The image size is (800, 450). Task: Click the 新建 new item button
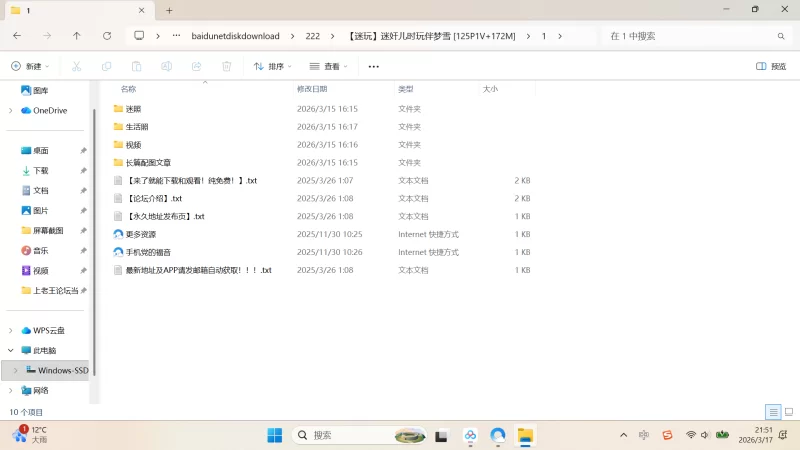(30, 67)
